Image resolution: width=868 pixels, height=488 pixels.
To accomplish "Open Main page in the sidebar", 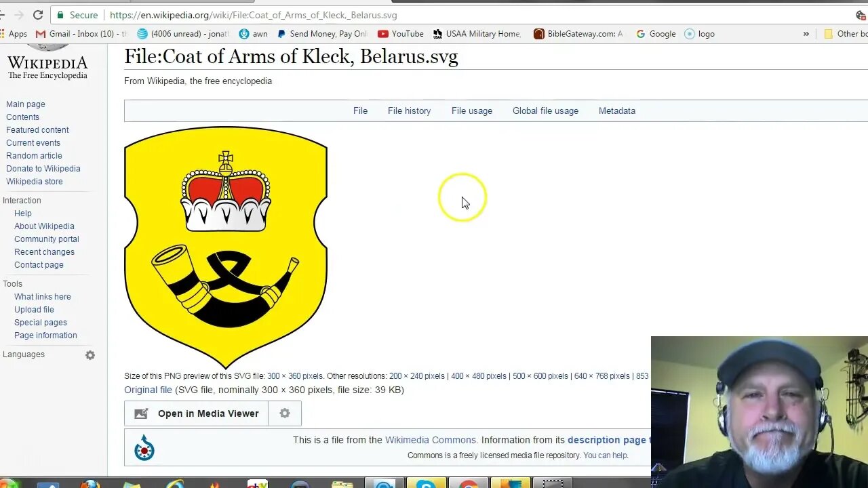I will coord(26,104).
